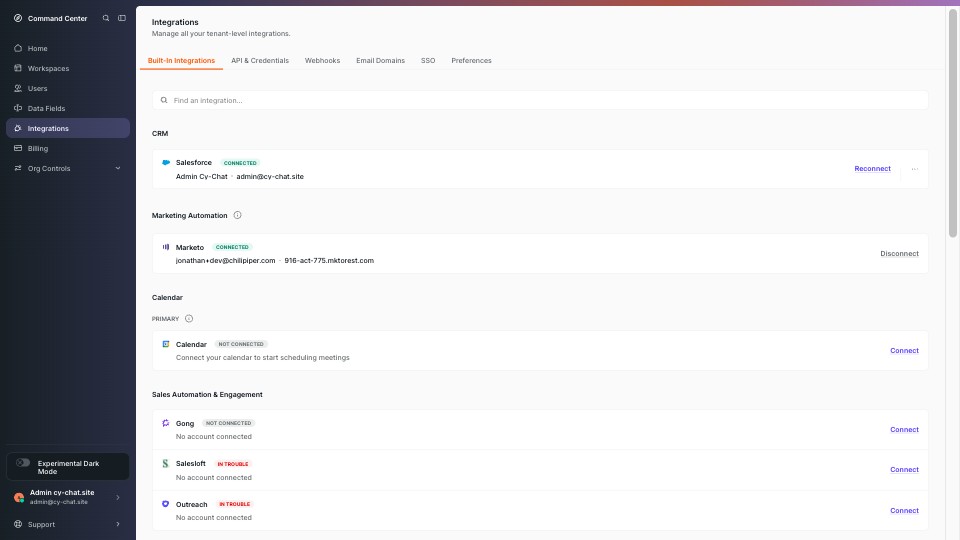This screenshot has height=540, width=960.
Task: Click Calendar NOT CONNECTED badge
Action: [241, 344]
